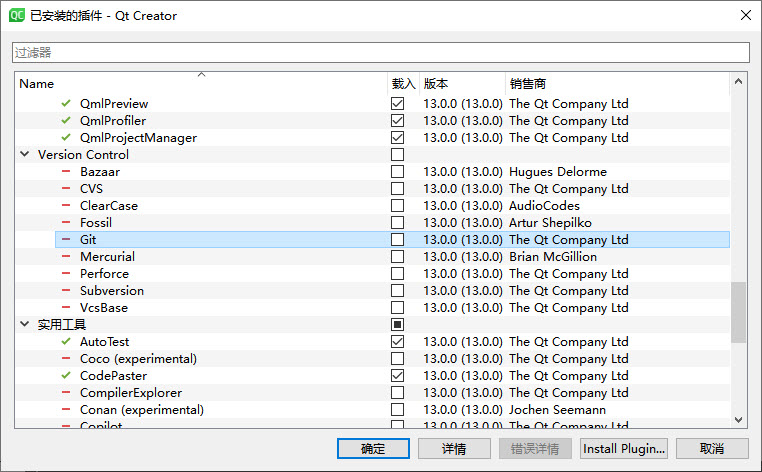Click the 确定 button
The height and width of the screenshot is (472, 762).
click(x=373, y=448)
